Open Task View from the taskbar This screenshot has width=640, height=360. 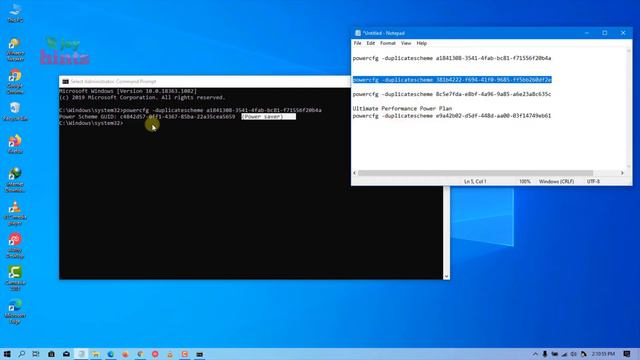pos(36,354)
